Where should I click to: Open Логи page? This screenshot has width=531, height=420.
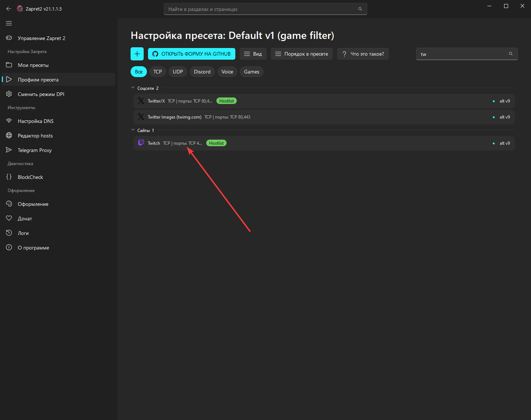tap(59, 233)
